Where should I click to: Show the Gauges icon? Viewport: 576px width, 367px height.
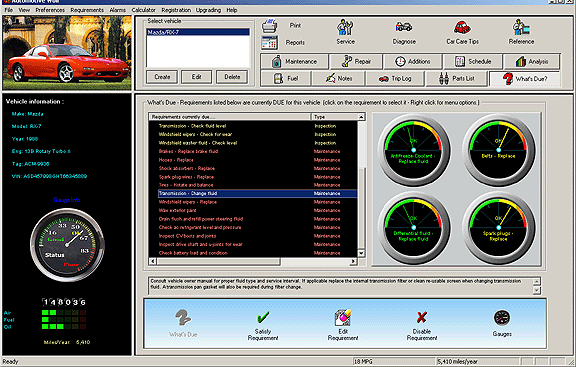click(x=502, y=318)
